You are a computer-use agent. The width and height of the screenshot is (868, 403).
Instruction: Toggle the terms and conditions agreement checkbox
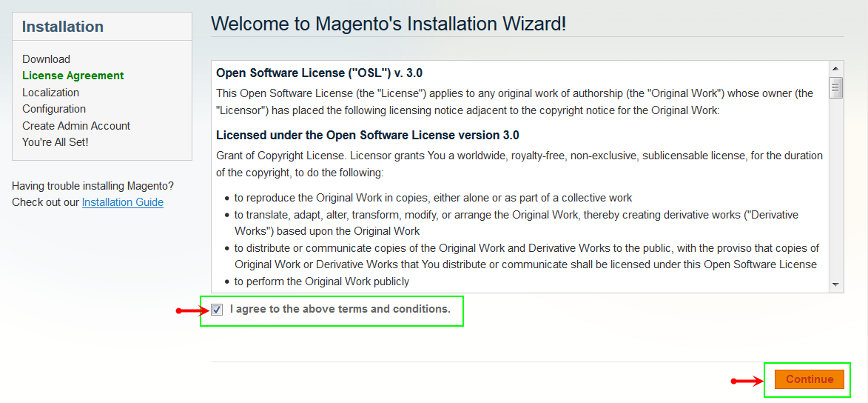[217, 310]
